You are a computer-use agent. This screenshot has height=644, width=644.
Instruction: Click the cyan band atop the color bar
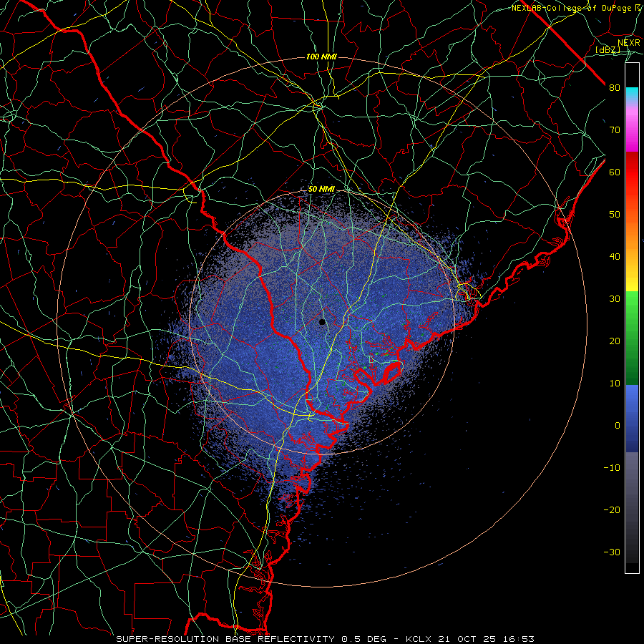click(x=632, y=94)
